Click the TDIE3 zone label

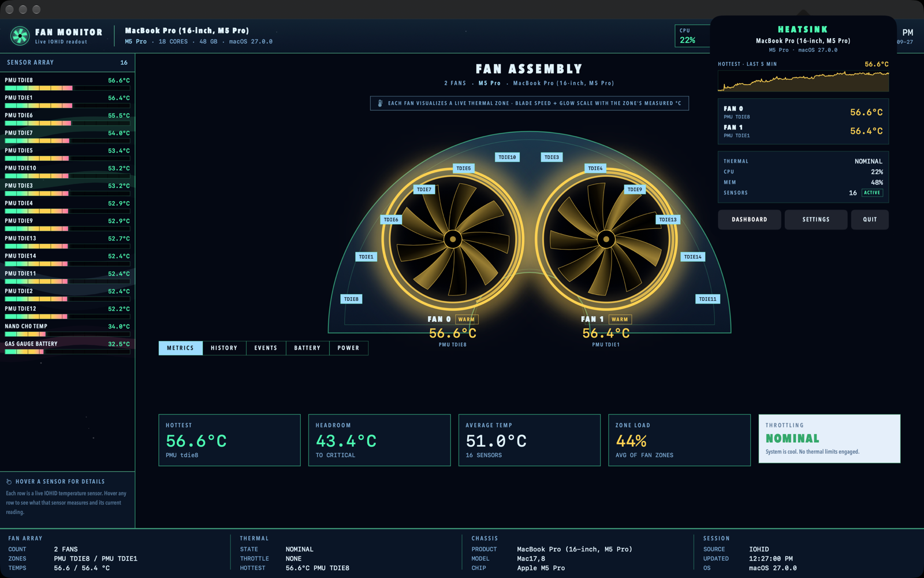(552, 157)
